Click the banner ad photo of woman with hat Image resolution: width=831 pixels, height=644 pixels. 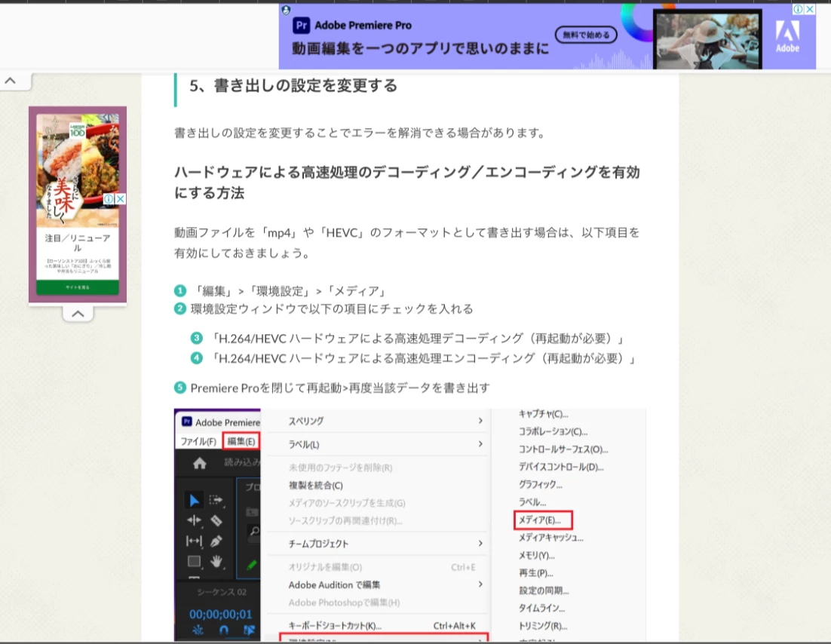[707, 40]
